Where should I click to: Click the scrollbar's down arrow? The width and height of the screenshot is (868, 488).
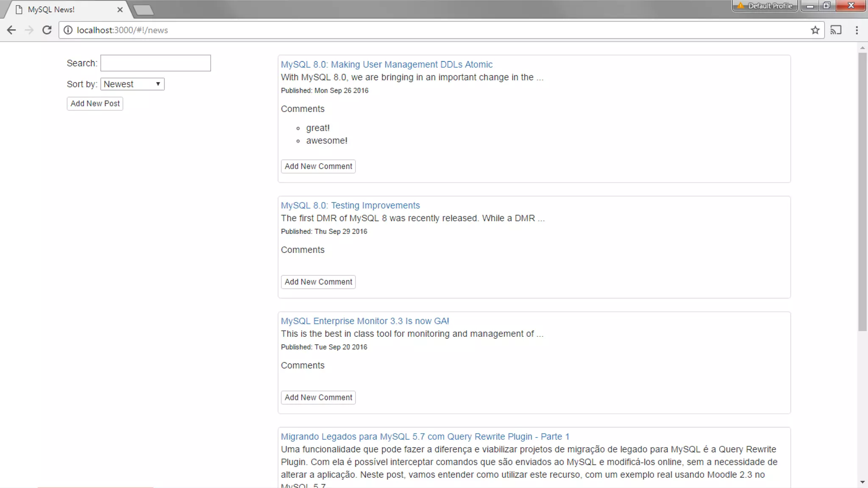pos(862,482)
